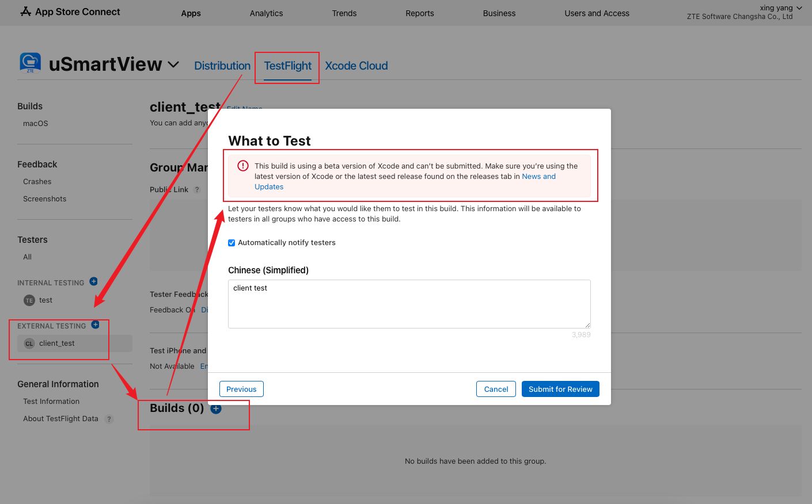Image resolution: width=812 pixels, height=504 pixels.
Task: Click the plus icon beside Internal Testing
Action: 93,281
